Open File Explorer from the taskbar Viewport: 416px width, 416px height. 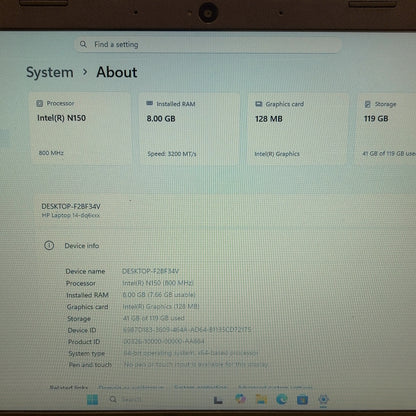tap(261, 399)
